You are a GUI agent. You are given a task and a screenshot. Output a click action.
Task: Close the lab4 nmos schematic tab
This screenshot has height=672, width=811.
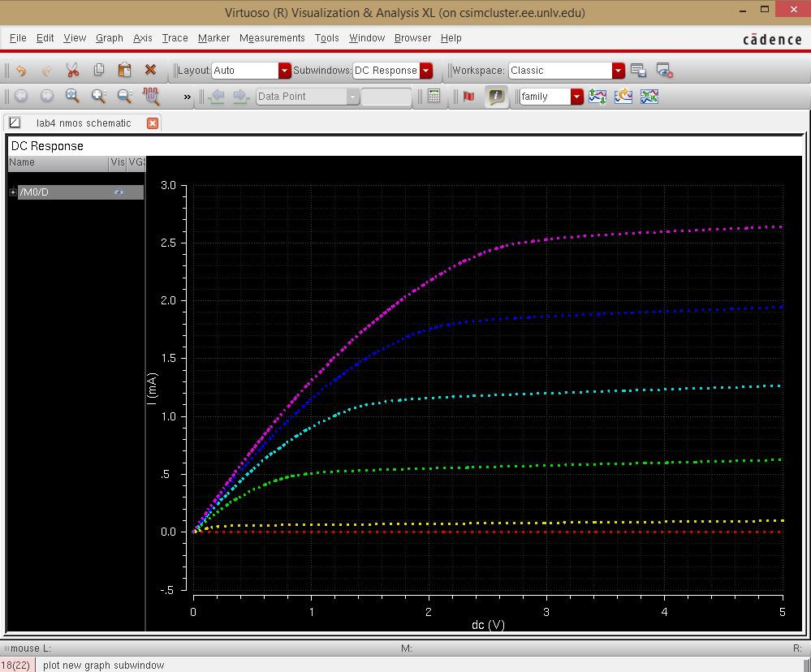[152, 123]
